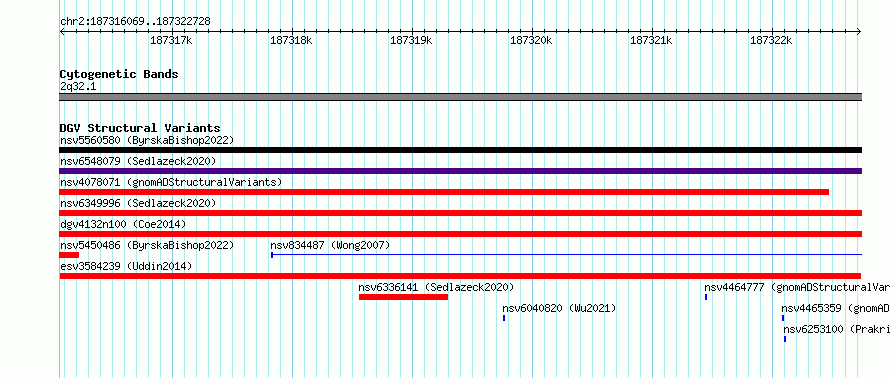Open the nsv6253100 label text

[837, 329]
